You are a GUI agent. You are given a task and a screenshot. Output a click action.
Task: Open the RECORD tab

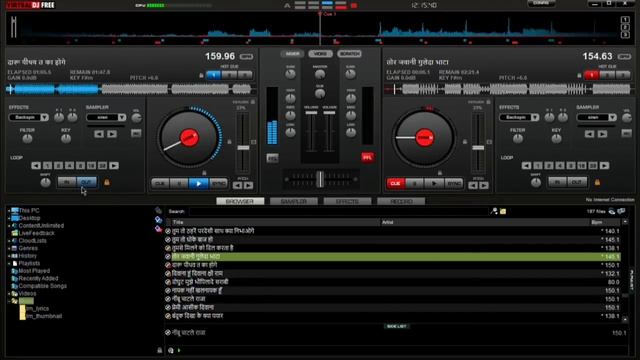[x=401, y=202]
